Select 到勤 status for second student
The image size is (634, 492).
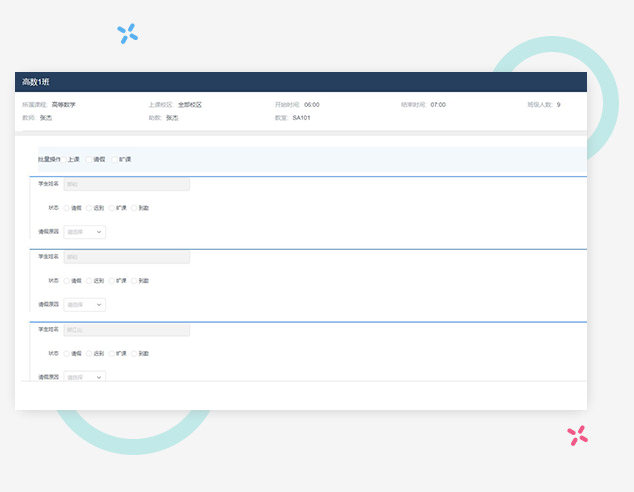134,281
